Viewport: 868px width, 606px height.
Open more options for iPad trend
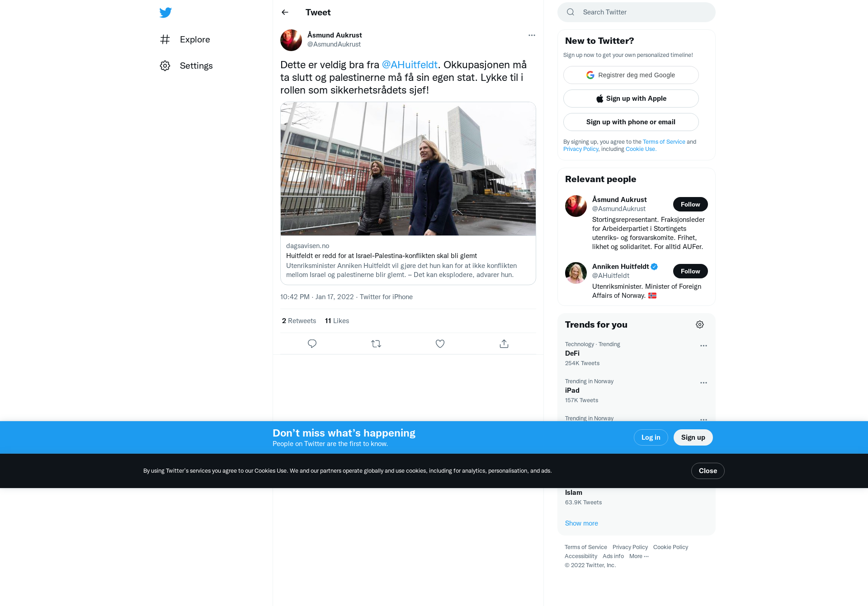[703, 383]
